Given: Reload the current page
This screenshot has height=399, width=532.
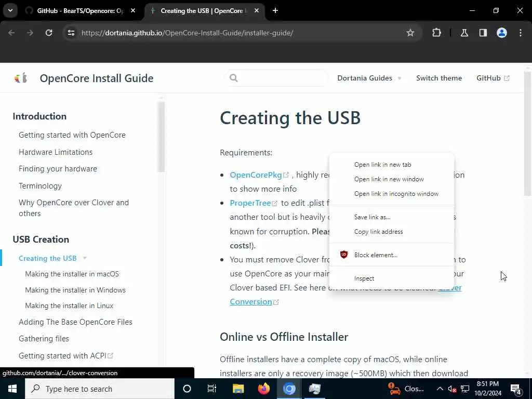Looking at the screenshot, I should [49, 33].
